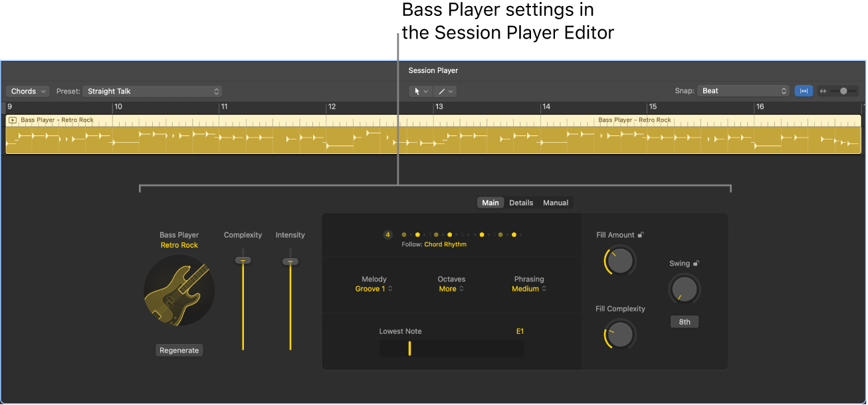Toggle the 8th swing note value

coord(685,321)
